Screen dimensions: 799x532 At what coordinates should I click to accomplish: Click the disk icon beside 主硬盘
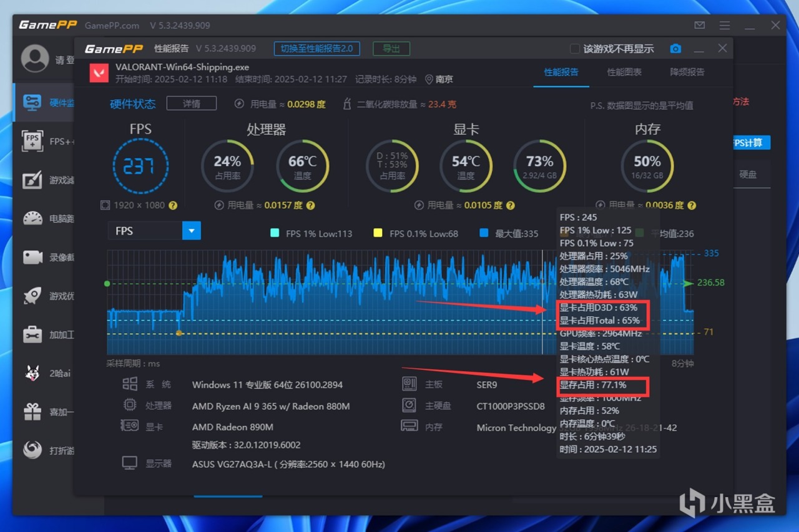[x=409, y=405]
